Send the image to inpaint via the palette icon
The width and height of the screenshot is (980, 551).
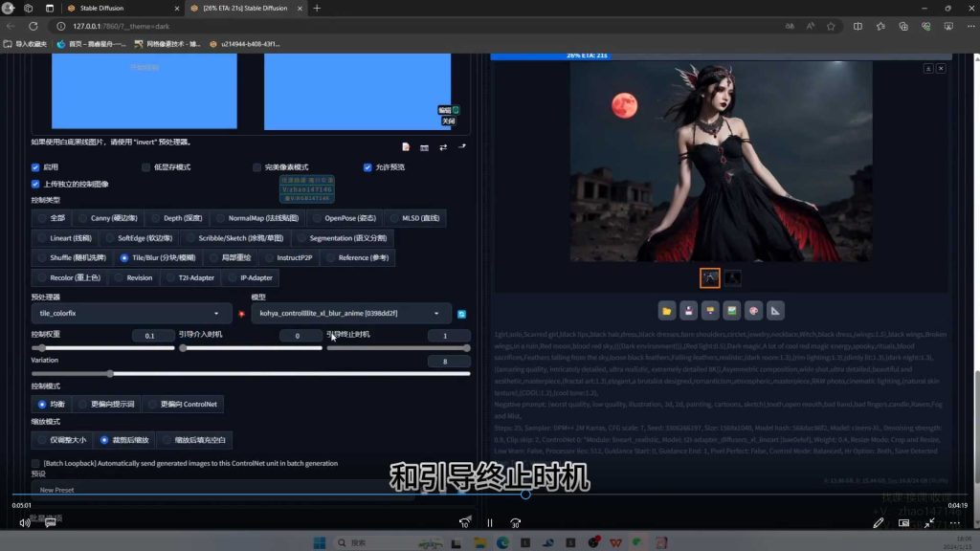click(x=753, y=310)
